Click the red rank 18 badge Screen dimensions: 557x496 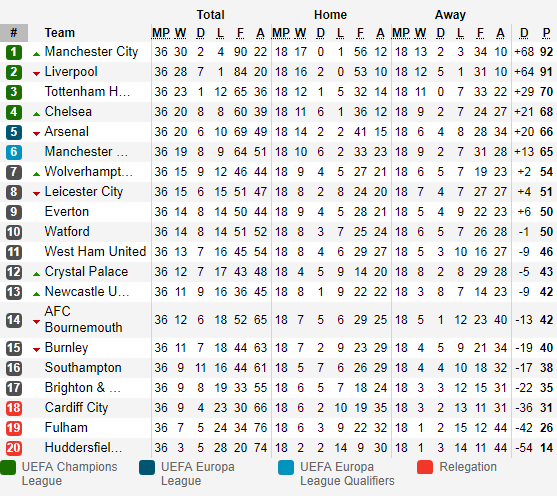coord(14,408)
